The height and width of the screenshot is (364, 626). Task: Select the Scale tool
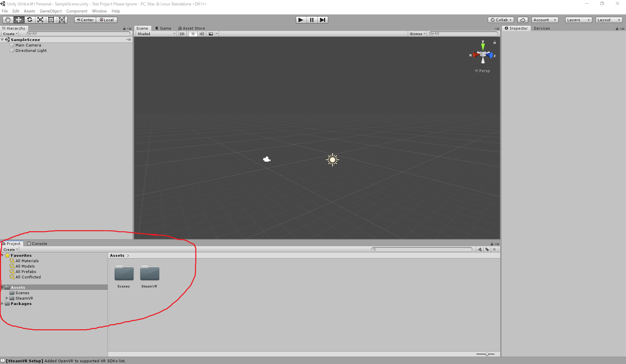(x=40, y=20)
